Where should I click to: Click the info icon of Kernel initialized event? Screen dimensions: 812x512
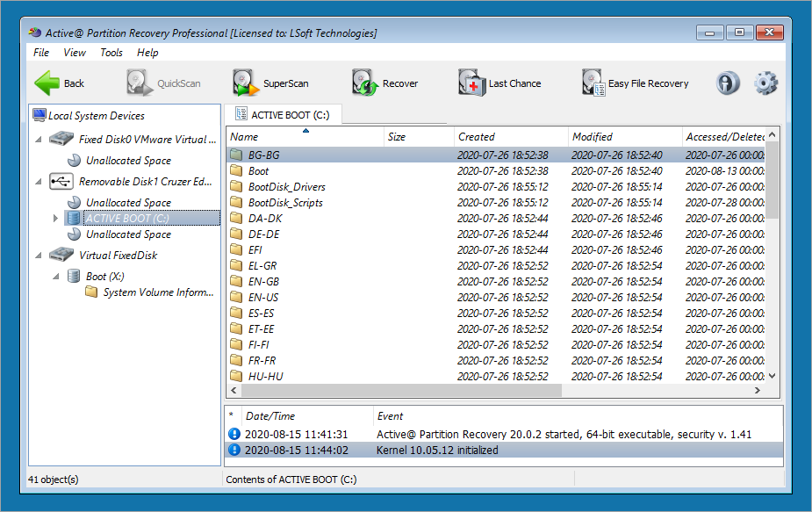point(234,450)
